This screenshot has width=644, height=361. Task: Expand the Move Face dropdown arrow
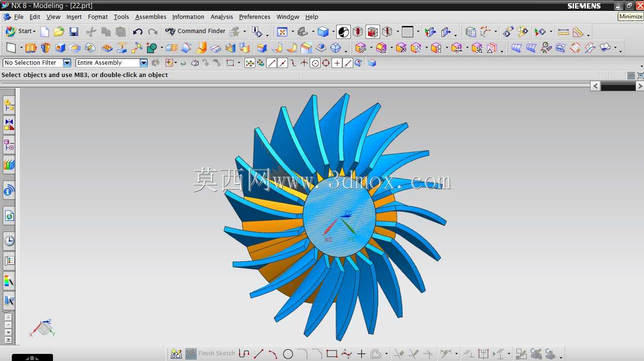click(x=370, y=48)
